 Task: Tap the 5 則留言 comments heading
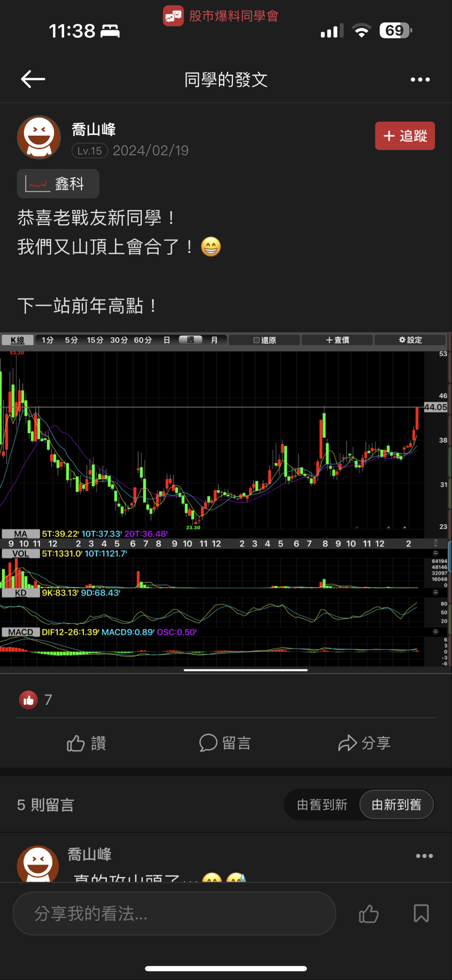point(46,805)
